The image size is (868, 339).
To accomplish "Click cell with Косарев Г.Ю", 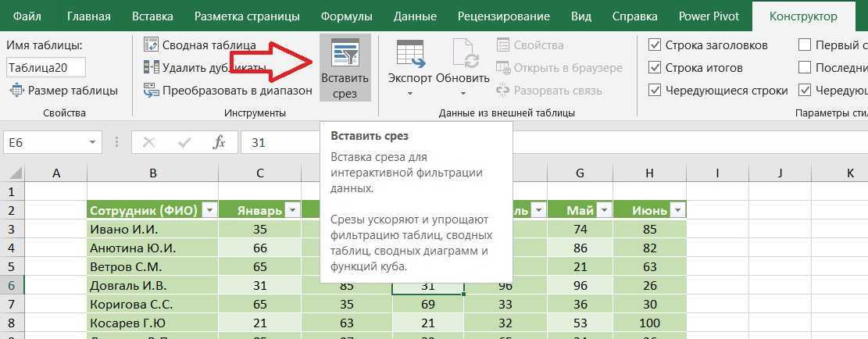I will pyautogui.click(x=153, y=323).
